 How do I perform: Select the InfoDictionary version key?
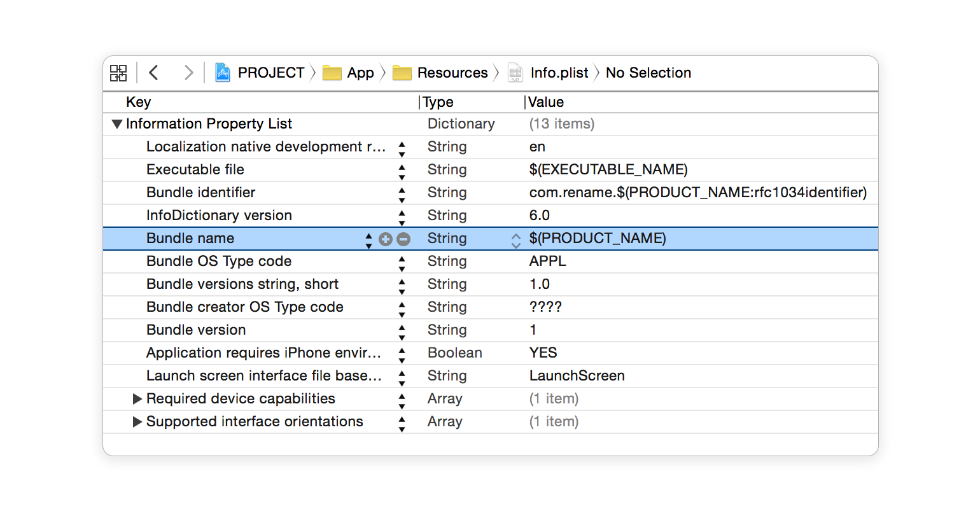point(219,216)
